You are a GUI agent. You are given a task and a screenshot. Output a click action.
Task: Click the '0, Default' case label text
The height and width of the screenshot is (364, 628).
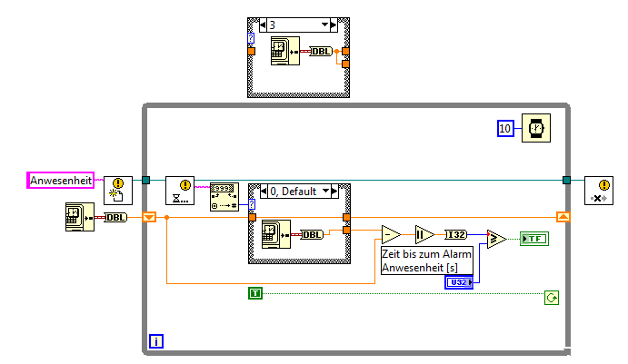click(x=294, y=192)
